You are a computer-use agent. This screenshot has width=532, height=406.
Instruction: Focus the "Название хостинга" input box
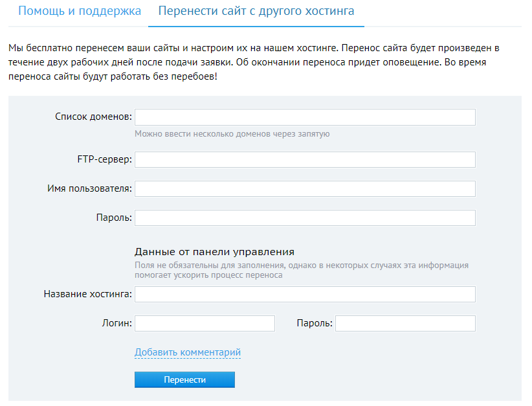(305, 295)
